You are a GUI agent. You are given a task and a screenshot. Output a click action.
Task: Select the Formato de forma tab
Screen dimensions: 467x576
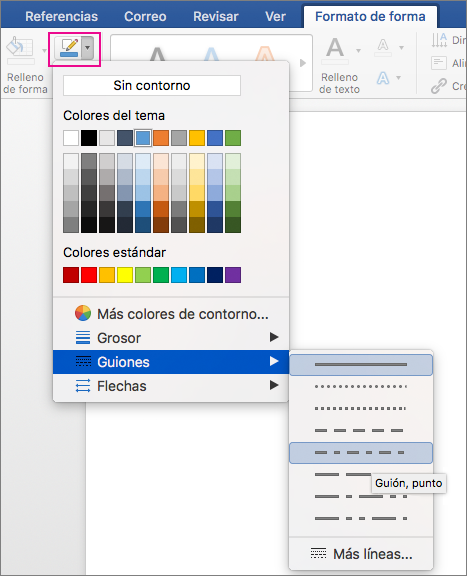pyautogui.click(x=370, y=17)
